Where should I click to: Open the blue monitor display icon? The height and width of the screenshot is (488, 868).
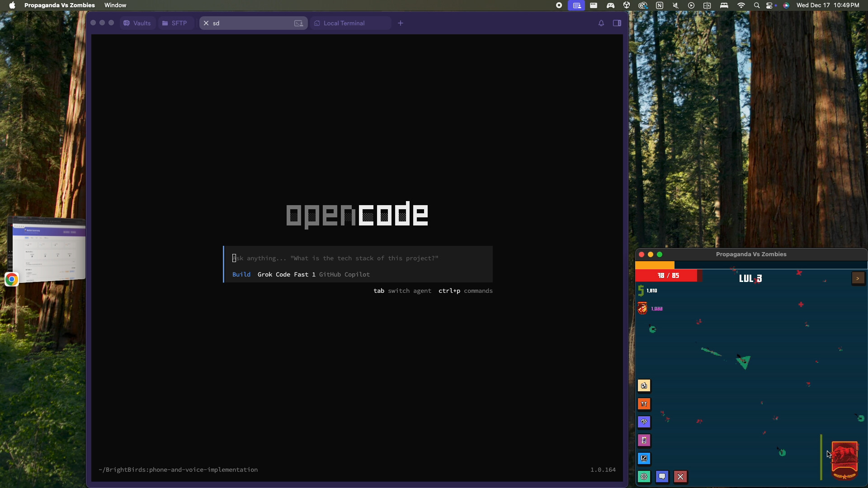coord(644,458)
